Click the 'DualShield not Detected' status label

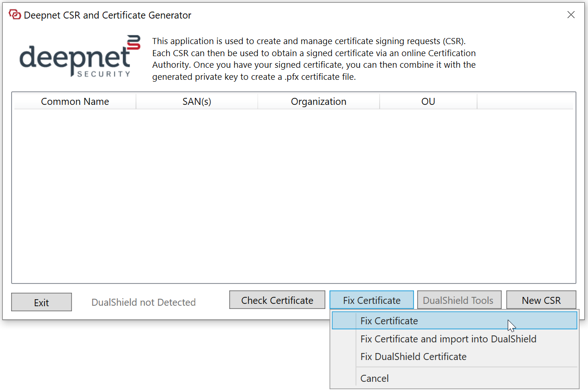pos(143,302)
